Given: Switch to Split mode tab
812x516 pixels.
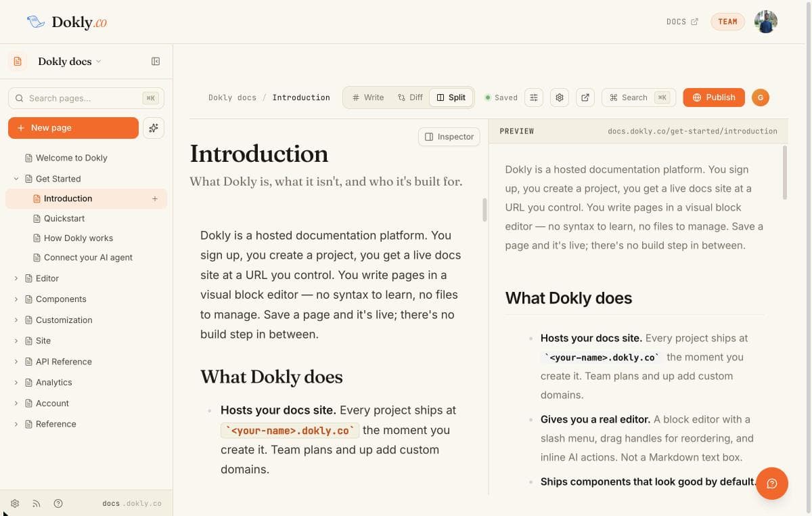Looking at the screenshot, I should 451,98.
